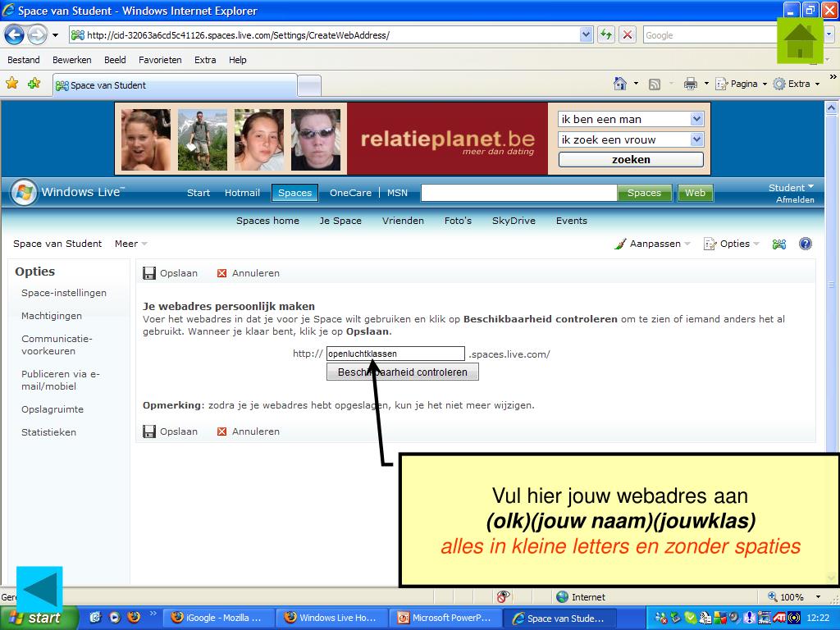Click the ATI system tray icon

point(778,618)
